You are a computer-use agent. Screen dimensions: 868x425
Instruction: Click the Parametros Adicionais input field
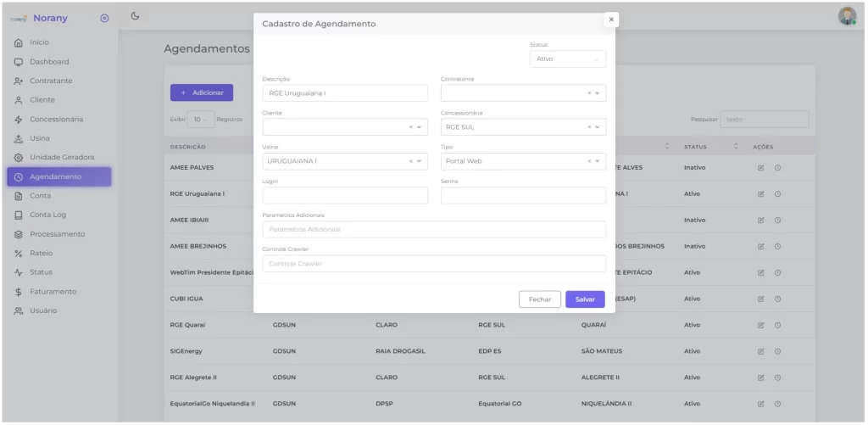click(434, 230)
